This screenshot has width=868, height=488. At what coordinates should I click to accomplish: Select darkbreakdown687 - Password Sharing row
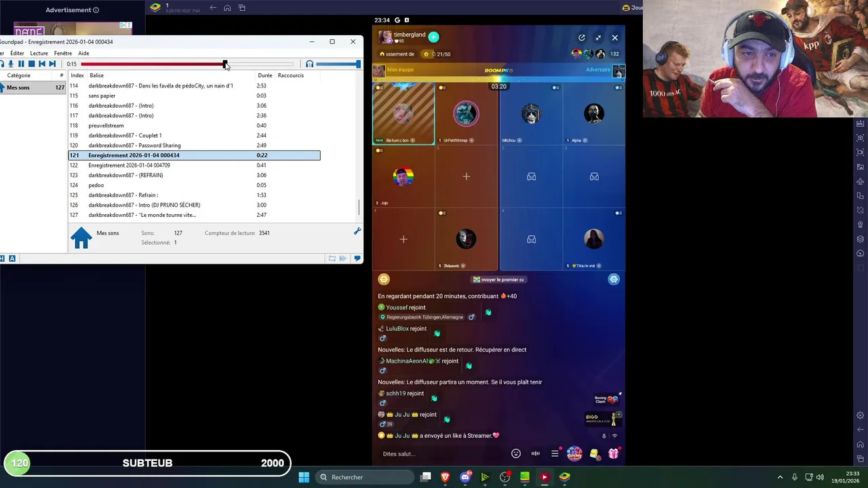(x=194, y=145)
